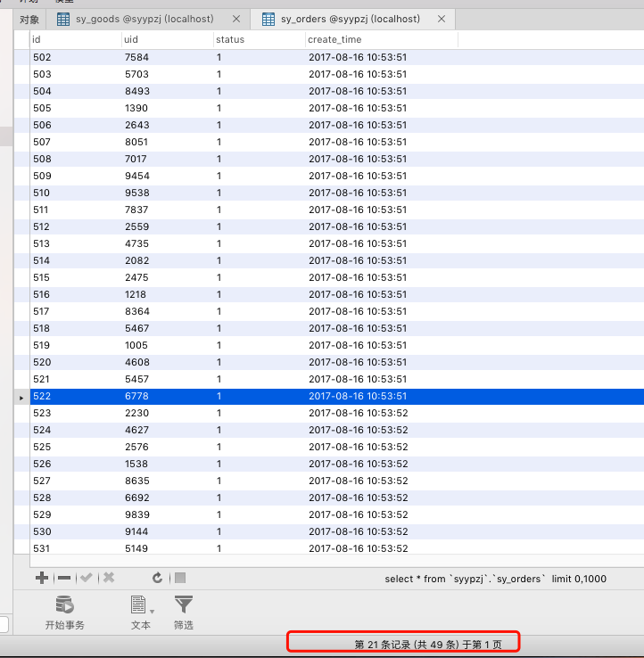This screenshot has height=658, width=644.
Task: Switch to the 对象 tab
Action: coord(29,19)
